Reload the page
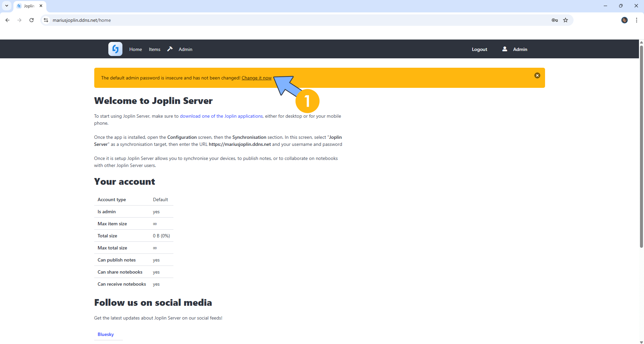This screenshot has height=344, width=644. (32, 20)
